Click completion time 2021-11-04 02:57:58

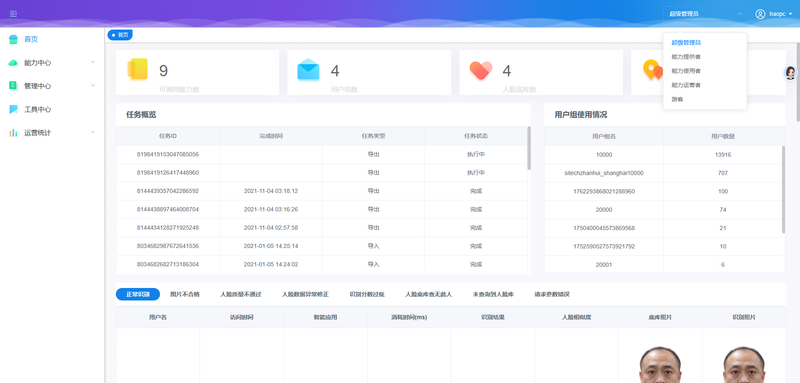pyautogui.click(x=271, y=227)
